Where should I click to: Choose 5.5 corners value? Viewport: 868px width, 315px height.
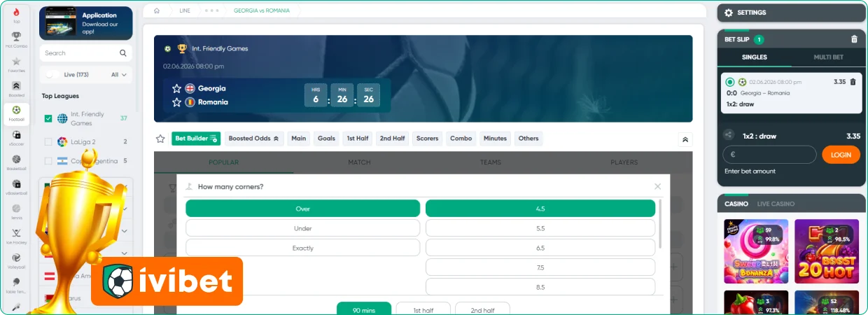(540, 228)
